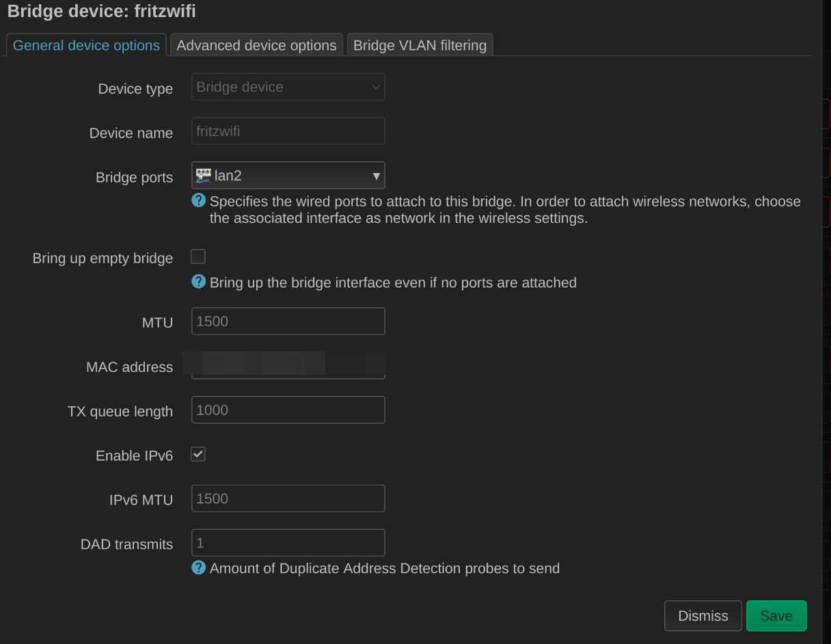The height and width of the screenshot is (644, 831).
Task: Expand the Device type dropdown
Action: tap(288, 88)
